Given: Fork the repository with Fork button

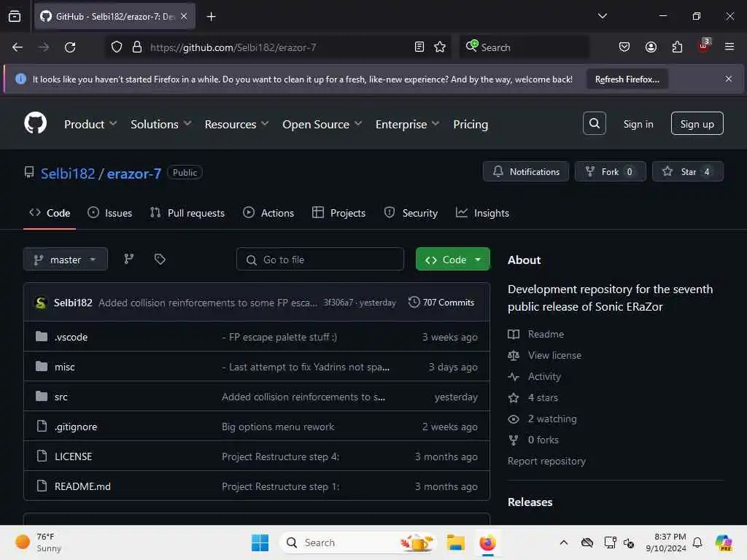Looking at the screenshot, I should pos(611,171).
